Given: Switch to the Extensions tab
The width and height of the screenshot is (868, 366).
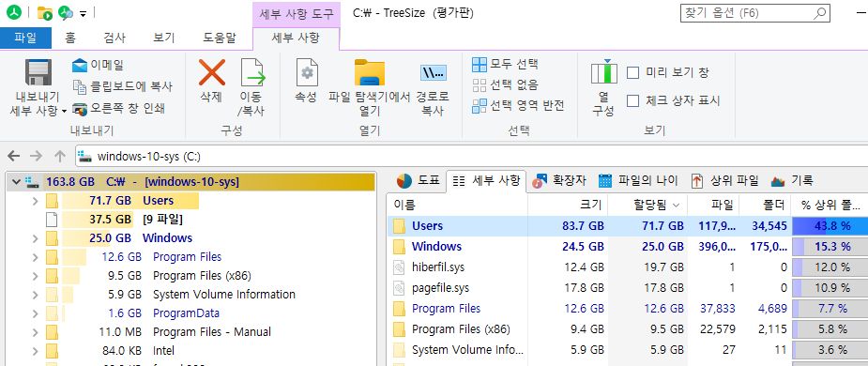Looking at the screenshot, I should 558,180.
